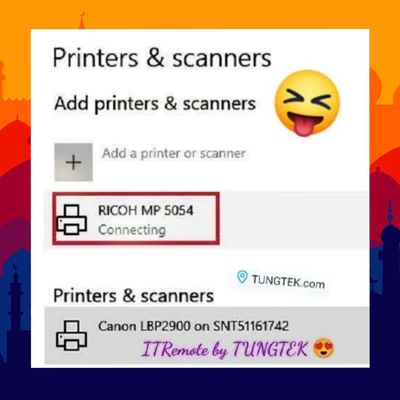
Task: Open the TUNGTEK.com link
Action: 288,282
